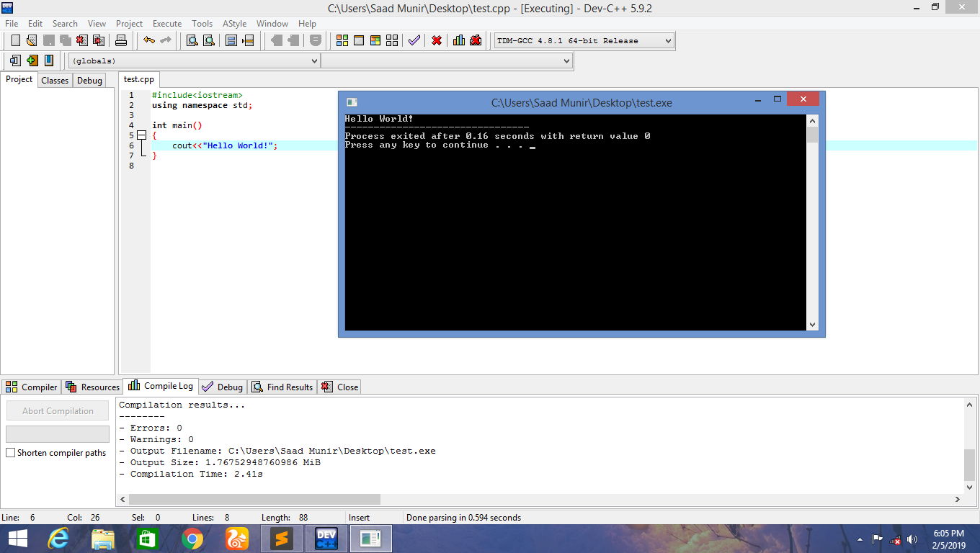Open the Help menu

click(307, 24)
